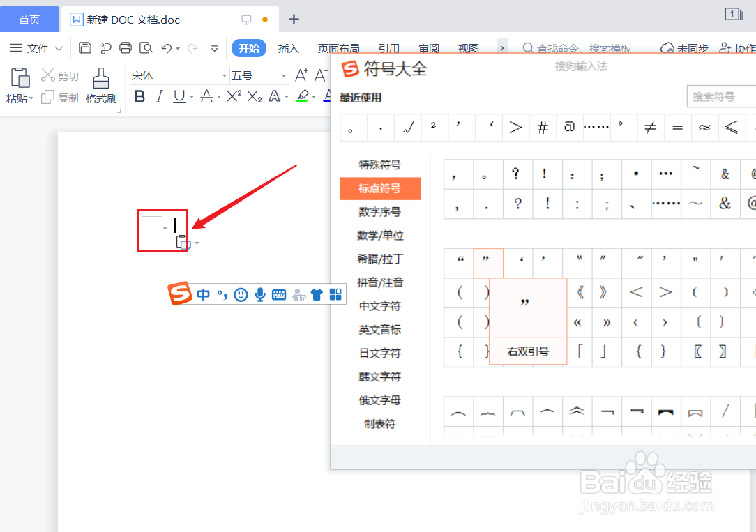Click the 搜索符号 search field
756x532 pixels.
[725, 96]
